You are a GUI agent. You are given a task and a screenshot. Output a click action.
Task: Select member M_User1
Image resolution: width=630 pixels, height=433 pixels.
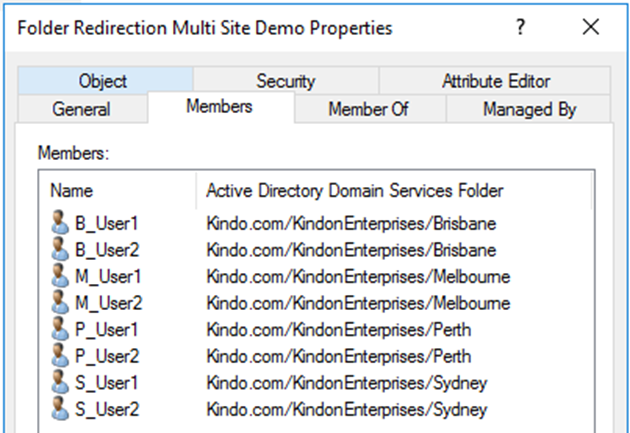click(x=108, y=276)
